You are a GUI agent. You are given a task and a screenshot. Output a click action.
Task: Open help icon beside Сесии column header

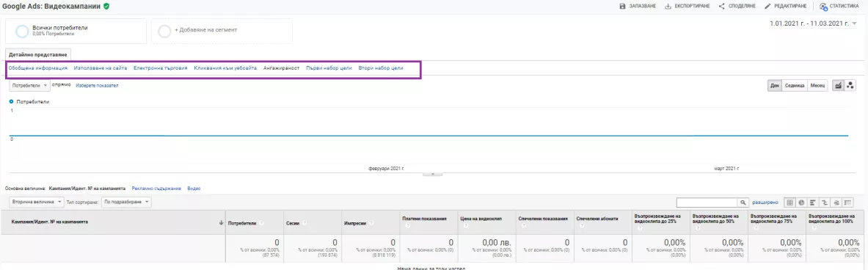pyautogui.click(x=305, y=223)
